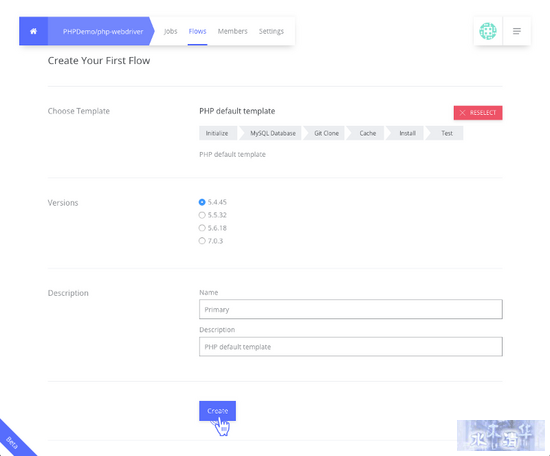Open the hamburger menu icon
The width and height of the screenshot is (550, 456).
click(x=517, y=31)
